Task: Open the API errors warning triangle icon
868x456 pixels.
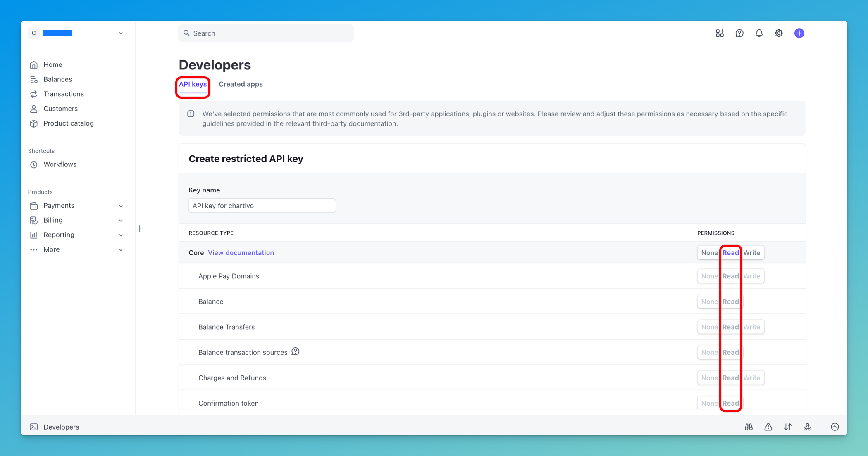Action: coord(768,427)
